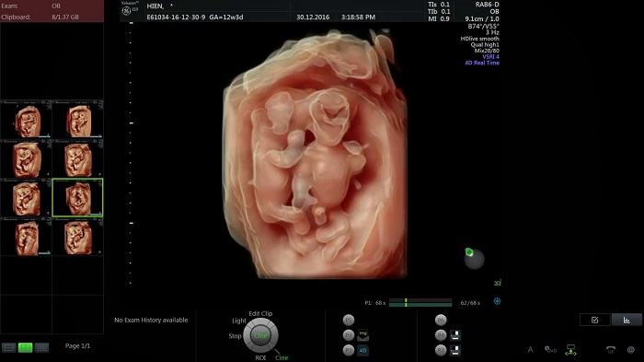Click the blue freeze snowflake icon

pyautogui.click(x=497, y=301)
